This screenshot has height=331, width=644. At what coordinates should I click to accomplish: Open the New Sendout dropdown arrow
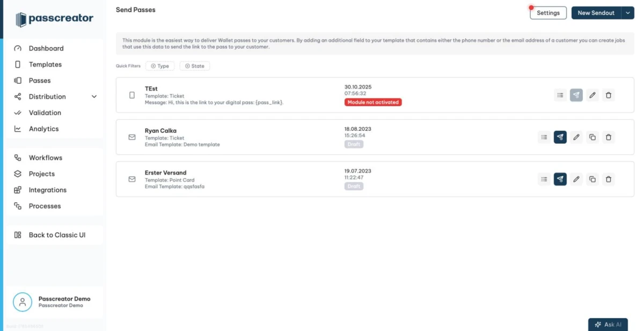point(628,13)
